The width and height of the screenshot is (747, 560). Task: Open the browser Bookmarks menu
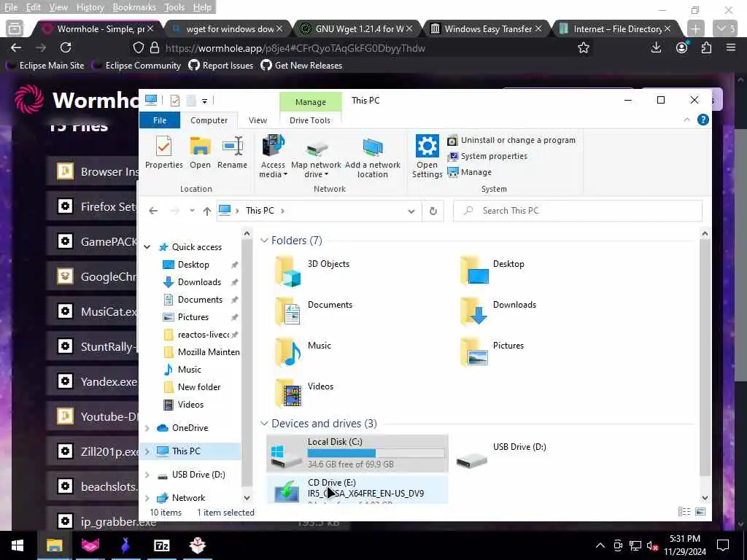(134, 7)
